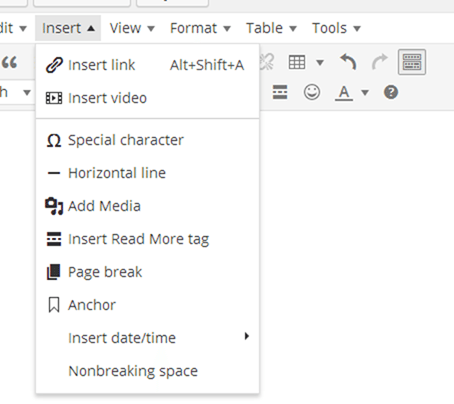The width and height of the screenshot is (454, 404).
Task: Click the remove link icon
Action: coord(267,62)
